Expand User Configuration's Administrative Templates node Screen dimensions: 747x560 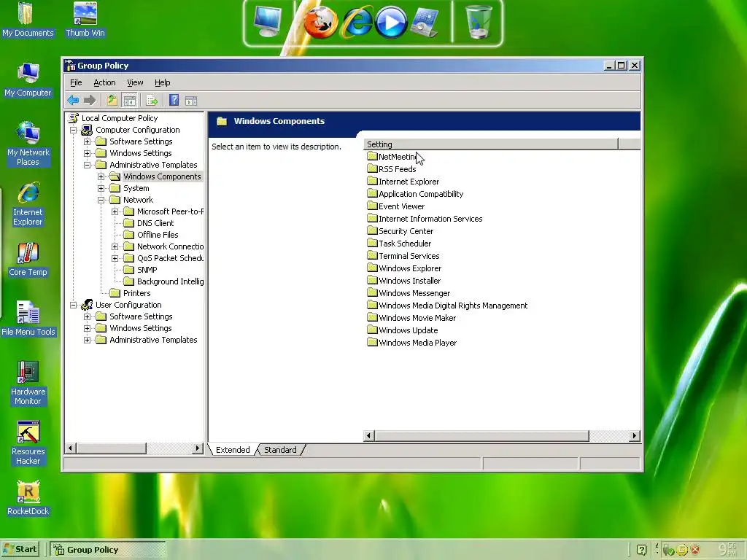coord(88,340)
